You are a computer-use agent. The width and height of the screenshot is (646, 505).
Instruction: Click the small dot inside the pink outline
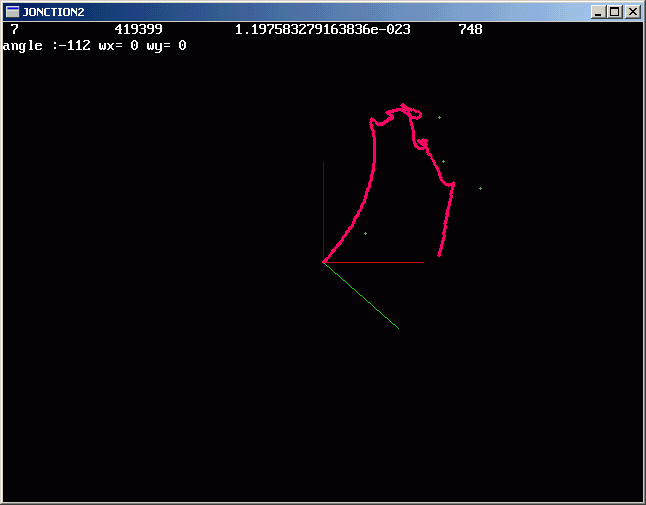(365, 233)
